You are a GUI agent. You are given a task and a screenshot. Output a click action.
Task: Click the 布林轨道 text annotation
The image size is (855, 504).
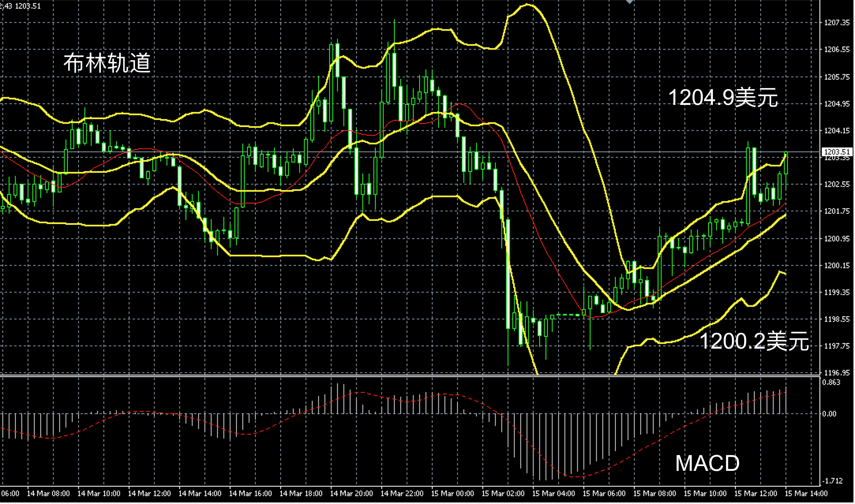(107, 63)
